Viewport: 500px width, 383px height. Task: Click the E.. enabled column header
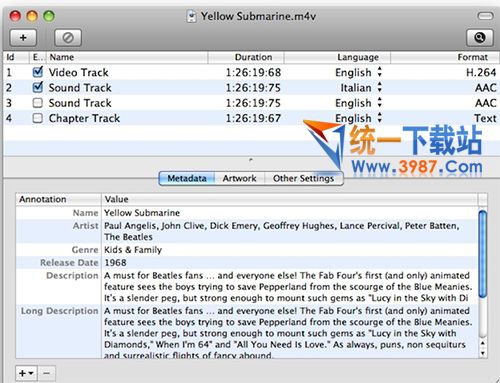38,57
